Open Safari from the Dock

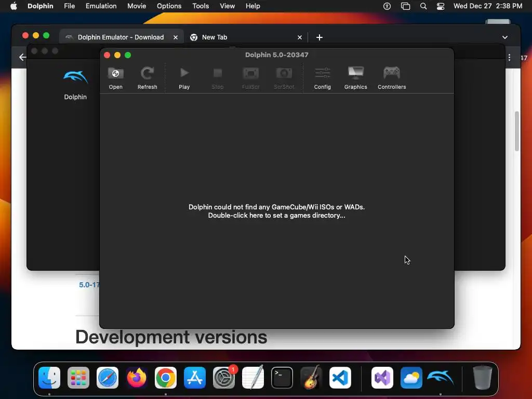point(108,378)
